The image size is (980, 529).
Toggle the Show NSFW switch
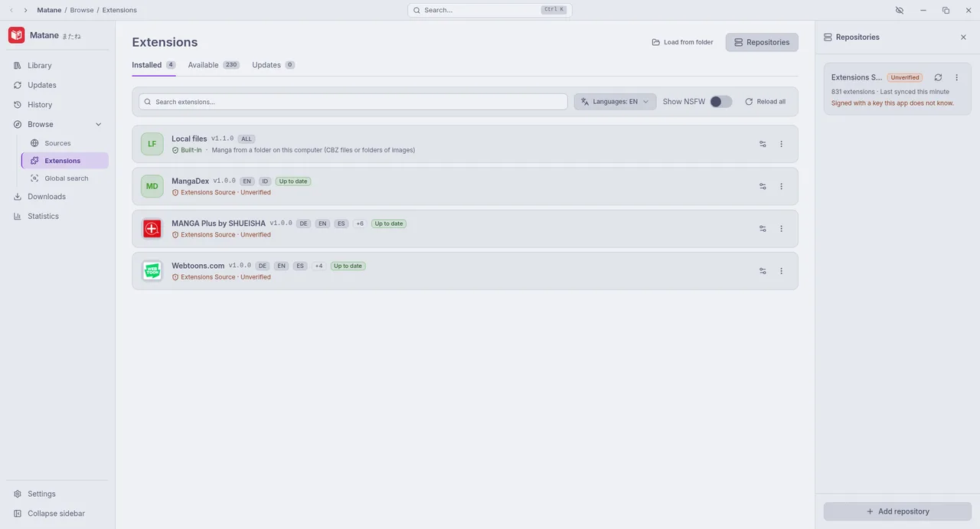(x=720, y=102)
